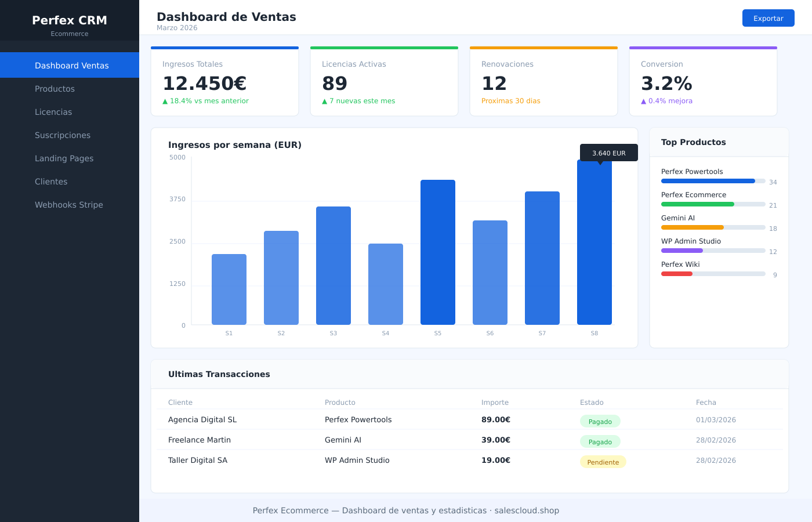This screenshot has width=812, height=522.
Task: Click the Perfex Powertools progress bar
Action: pyautogui.click(x=713, y=181)
